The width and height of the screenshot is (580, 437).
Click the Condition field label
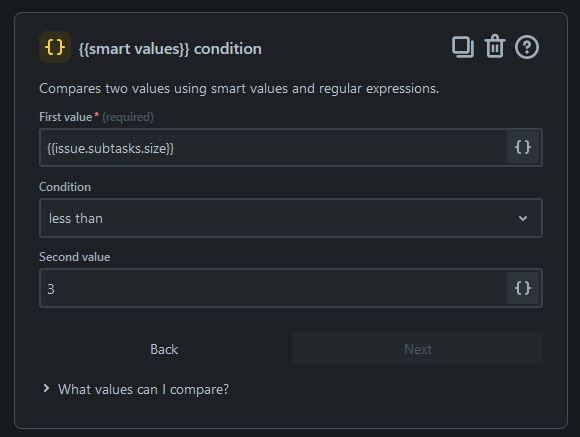[x=65, y=187]
